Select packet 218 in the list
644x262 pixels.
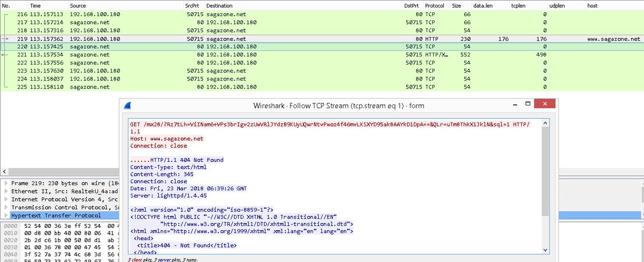[322, 31]
